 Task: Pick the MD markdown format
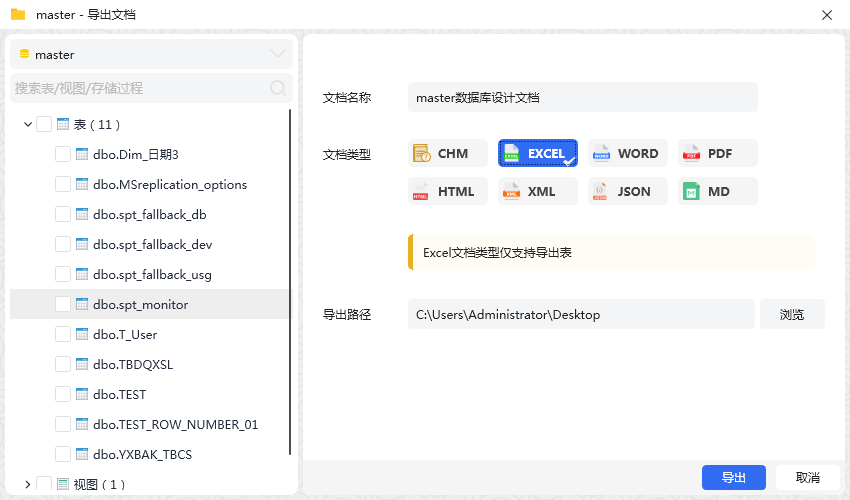pos(718,191)
